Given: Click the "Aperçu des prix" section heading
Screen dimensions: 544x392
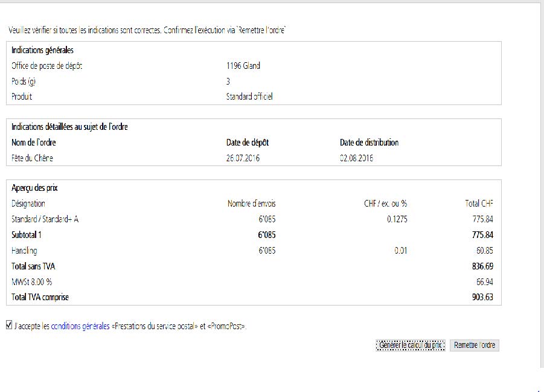Looking at the screenshot, I should [x=35, y=188].
